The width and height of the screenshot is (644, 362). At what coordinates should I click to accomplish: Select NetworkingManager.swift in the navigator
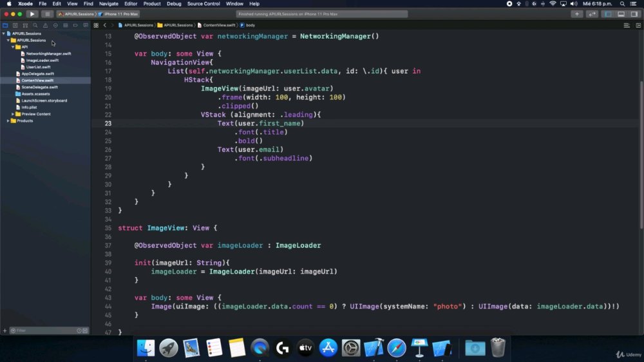point(48,53)
